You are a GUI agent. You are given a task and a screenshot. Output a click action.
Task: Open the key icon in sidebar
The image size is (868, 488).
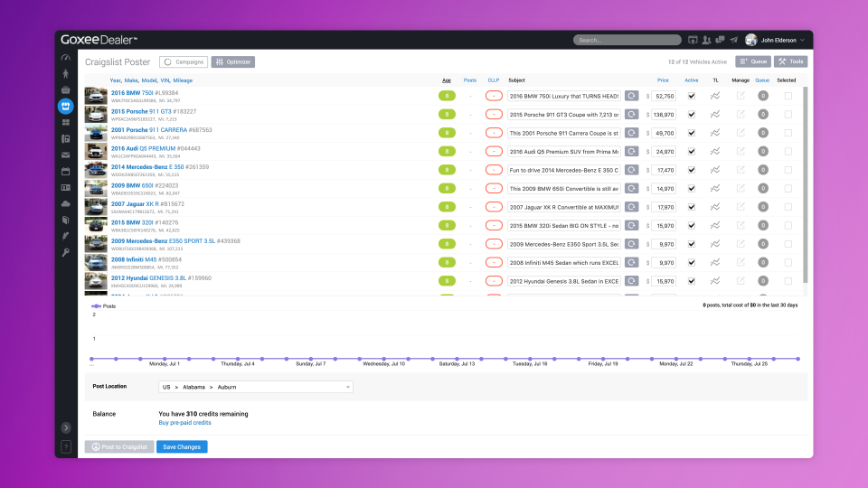[x=66, y=252]
